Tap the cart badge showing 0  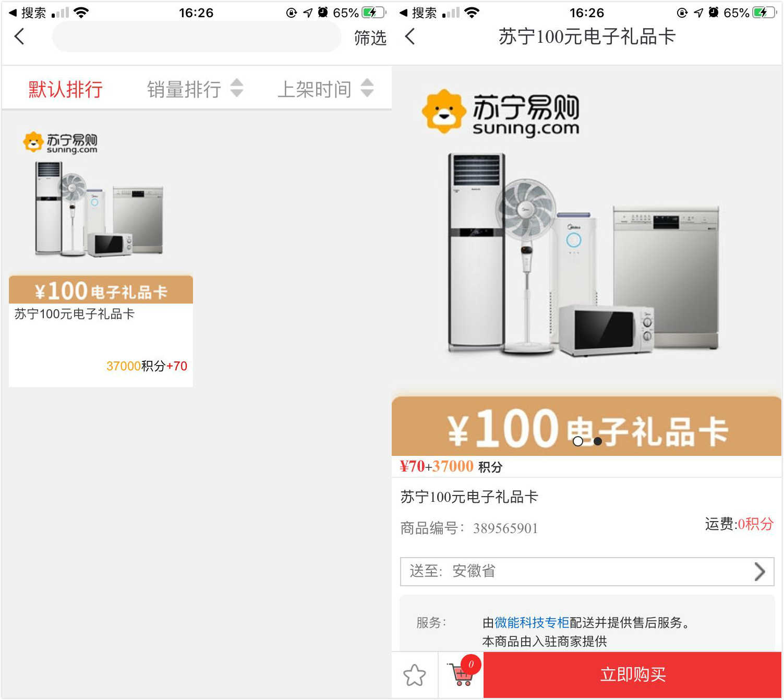click(x=471, y=664)
